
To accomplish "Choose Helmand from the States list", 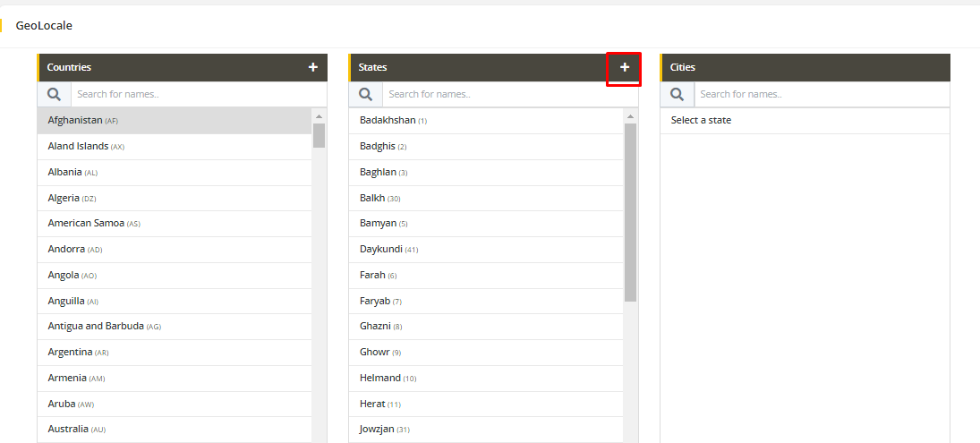I will click(380, 378).
